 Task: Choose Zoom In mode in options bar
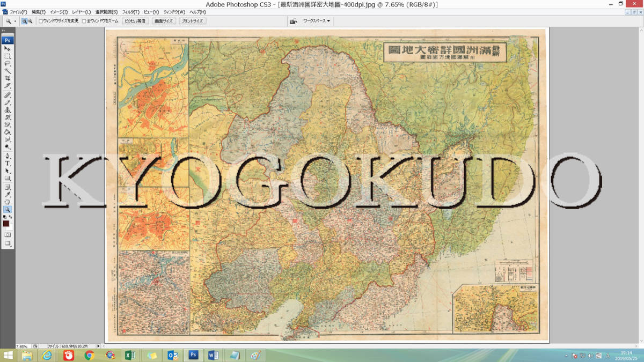pyautogui.click(x=25, y=21)
